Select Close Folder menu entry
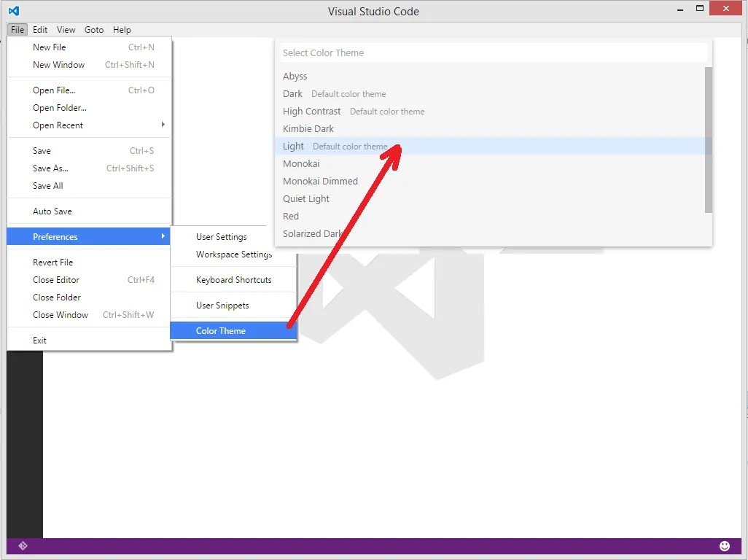The width and height of the screenshot is (748, 560). point(89,297)
